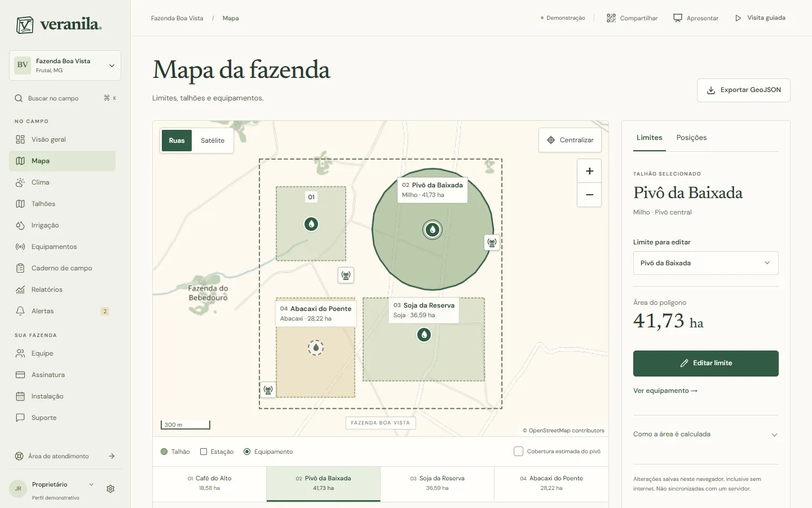Click the antenna marker near talhão 01
The width and height of the screenshot is (812, 508).
[346, 275]
